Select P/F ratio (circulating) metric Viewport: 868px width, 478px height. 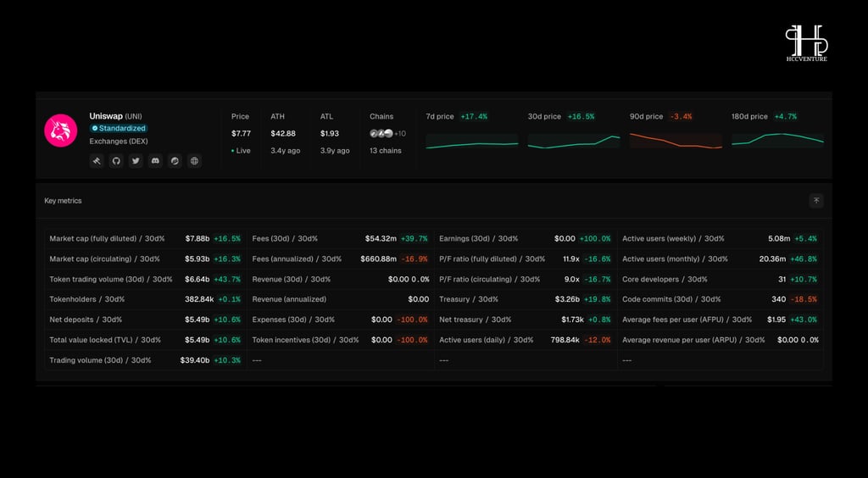[489, 280]
